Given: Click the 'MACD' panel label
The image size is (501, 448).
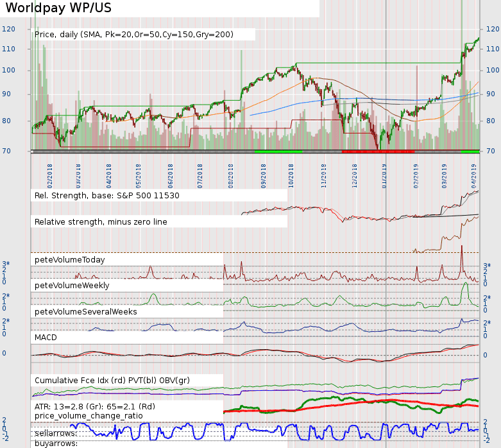Looking at the screenshot, I should (46, 338).
